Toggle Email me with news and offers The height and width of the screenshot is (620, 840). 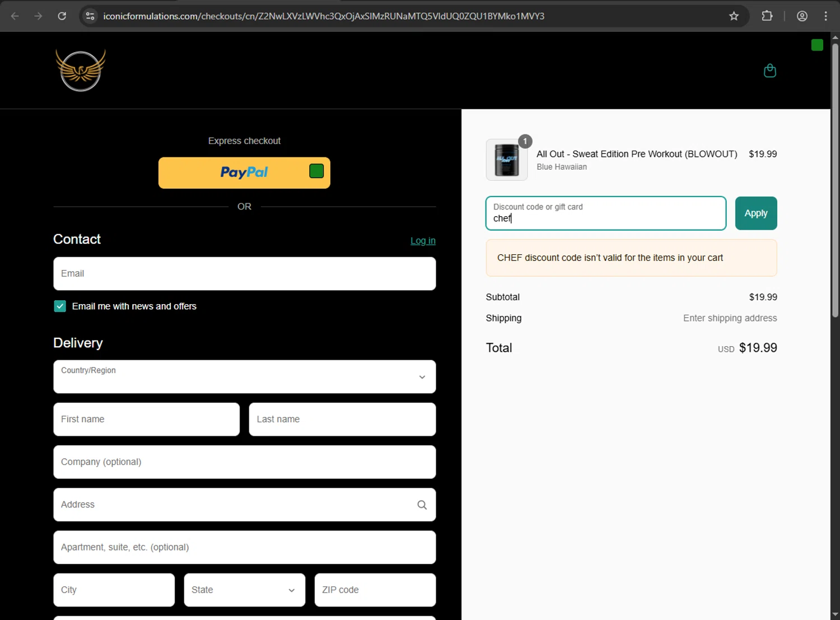[x=60, y=306]
